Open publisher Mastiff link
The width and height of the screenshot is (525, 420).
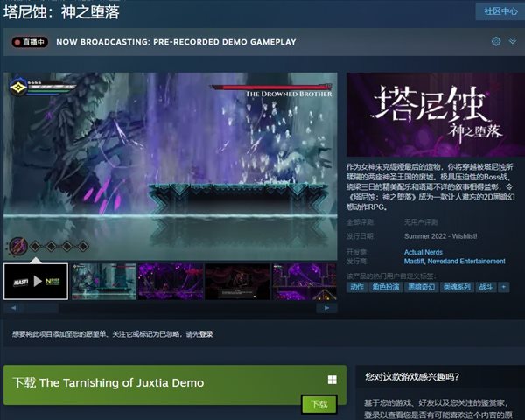[414, 262]
